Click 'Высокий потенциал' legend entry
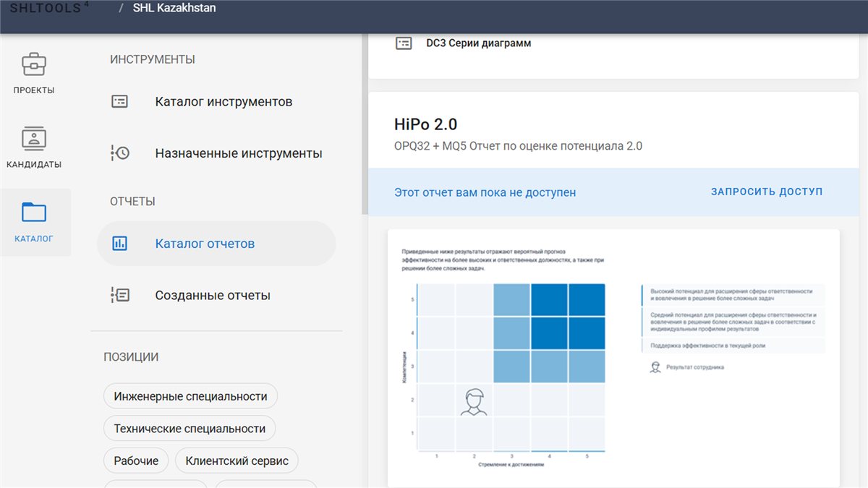Screen dimensions: 868x488 (x=732, y=294)
